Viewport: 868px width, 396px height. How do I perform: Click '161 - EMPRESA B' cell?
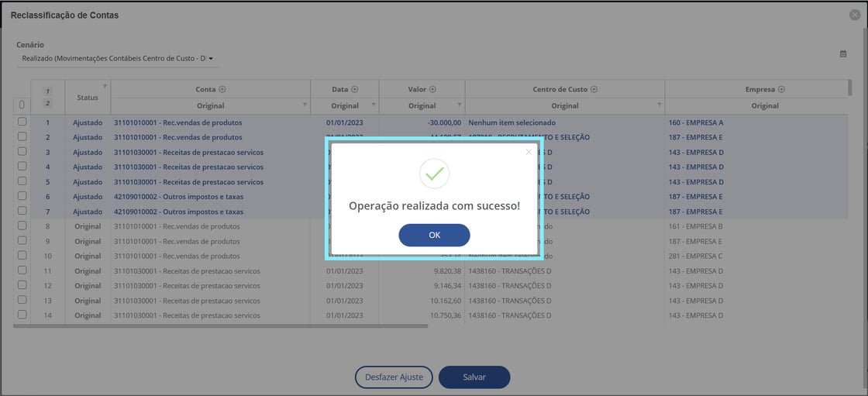(696, 226)
